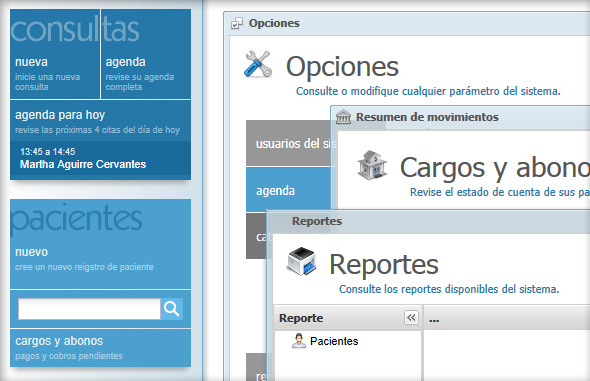This screenshot has height=381, width=590.
Task: Click 'Consulte los reportes disponibles del sistema' text
Action: pyautogui.click(x=449, y=289)
